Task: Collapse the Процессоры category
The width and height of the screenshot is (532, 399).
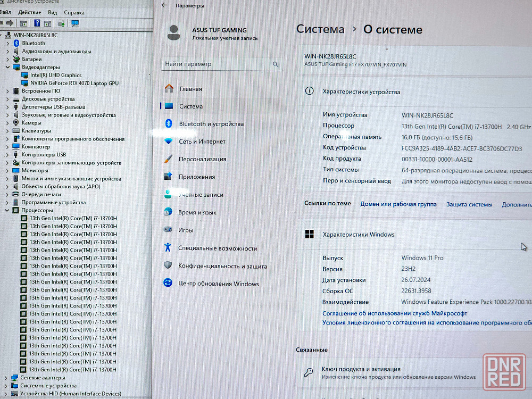Action: click(x=7, y=210)
